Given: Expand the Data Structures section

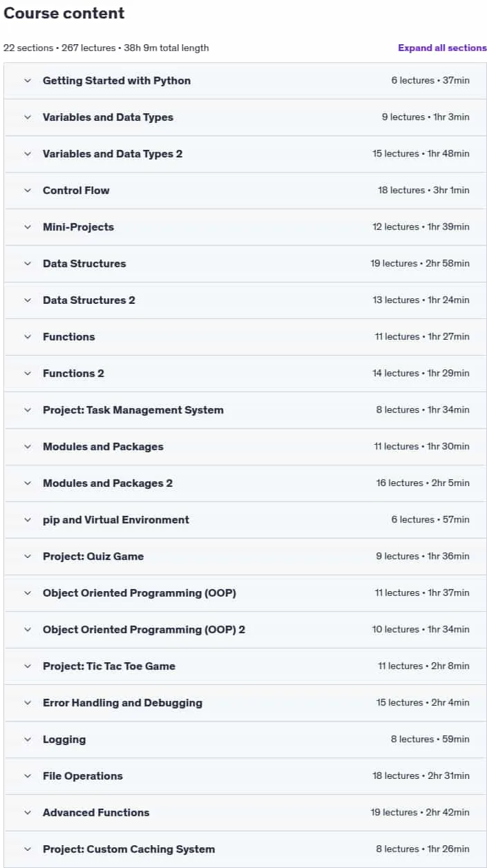Looking at the screenshot, I should [245, 264].
